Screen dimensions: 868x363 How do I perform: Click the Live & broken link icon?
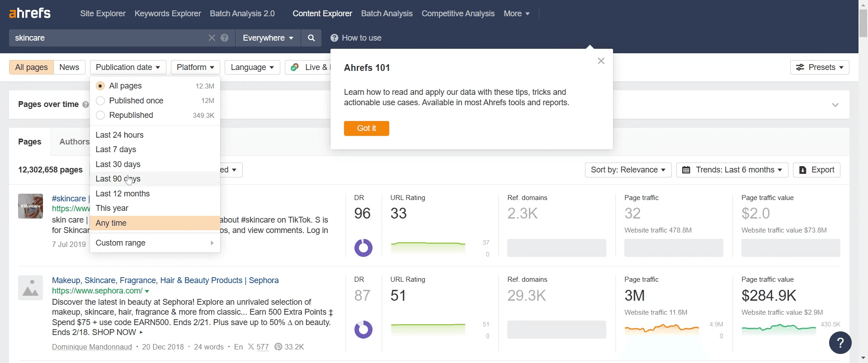(x=295, y=67)
